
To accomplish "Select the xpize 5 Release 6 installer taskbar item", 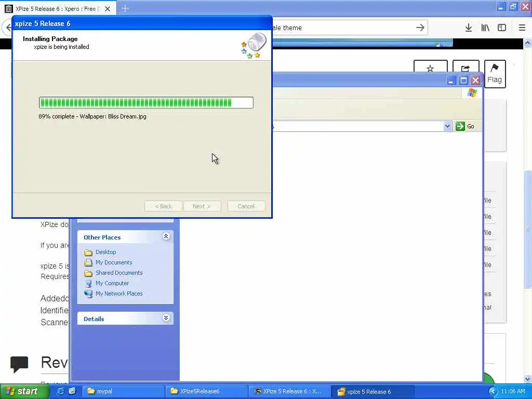I will coord(373,392).
